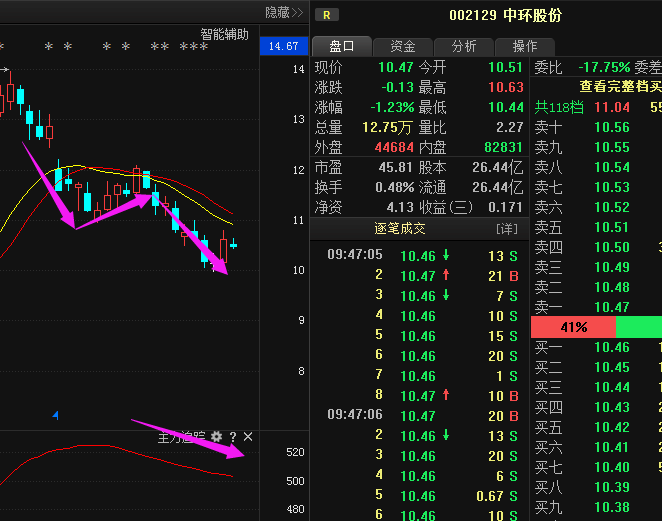Viewport: 662px width, 521px height.
Task: Click the 逐笔成交 header
Action: [x=400, y=229]
